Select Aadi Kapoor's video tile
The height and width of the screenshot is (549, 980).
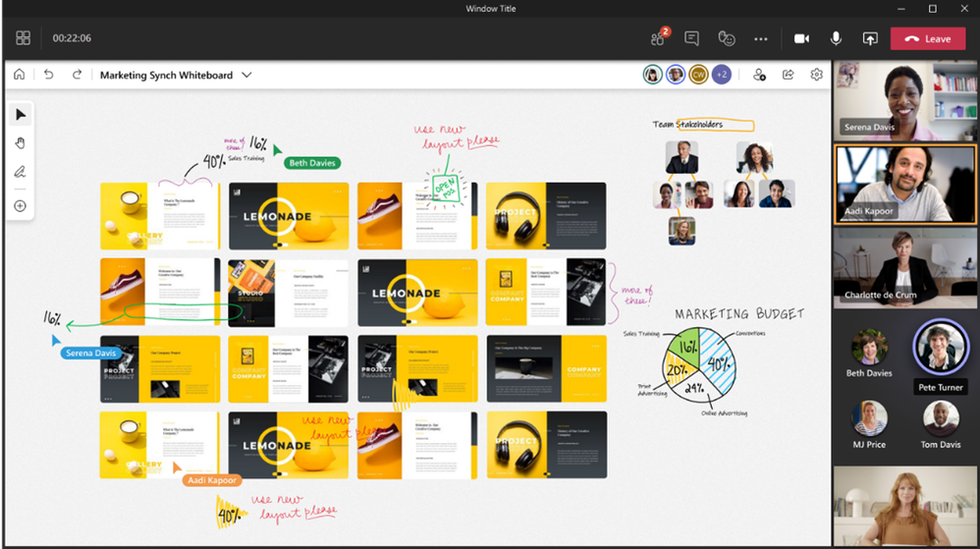904,185
